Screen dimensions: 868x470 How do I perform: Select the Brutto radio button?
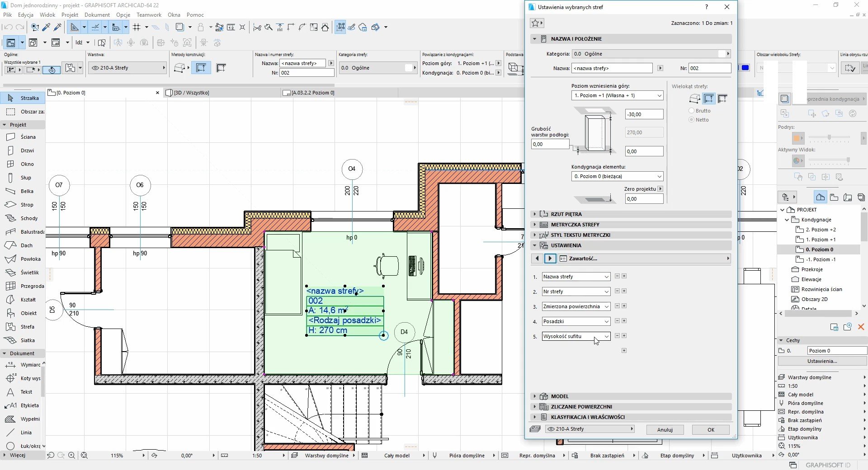click(691, 111)
